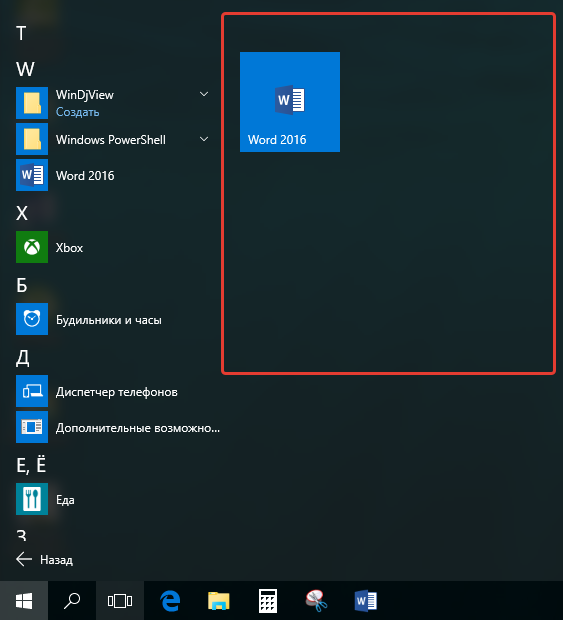Expand the WinDjView folder chevron
The image size is (563, 620).
[204, 94]
